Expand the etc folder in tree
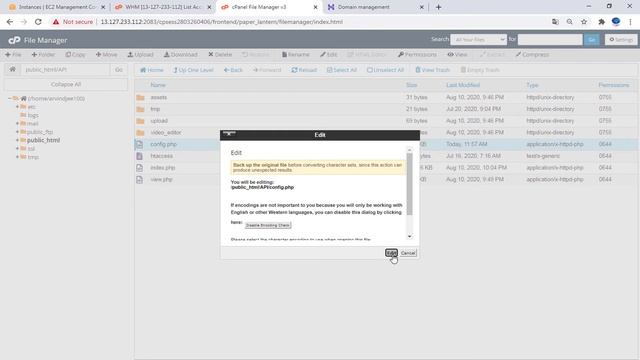 [17, 107]
